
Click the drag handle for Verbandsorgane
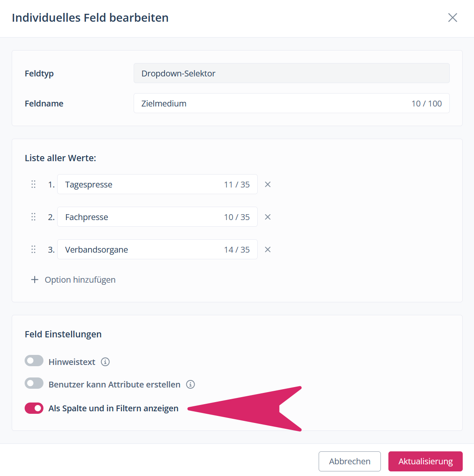(33, 249)
